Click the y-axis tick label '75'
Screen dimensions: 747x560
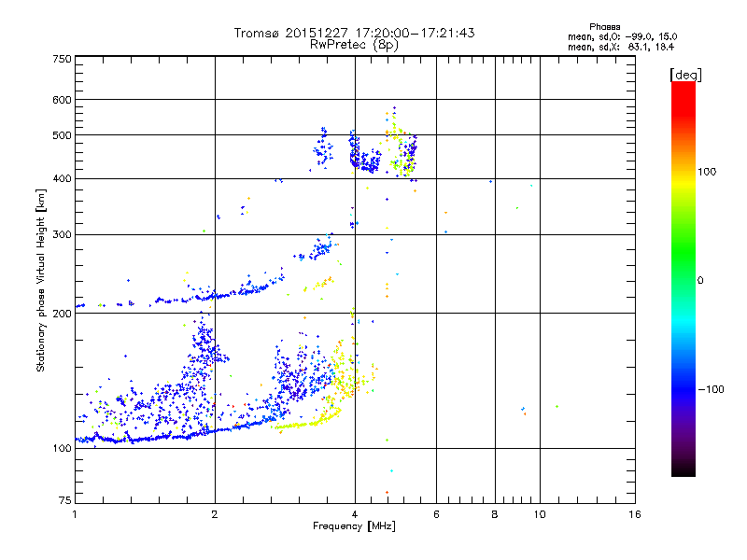[65, 500]
